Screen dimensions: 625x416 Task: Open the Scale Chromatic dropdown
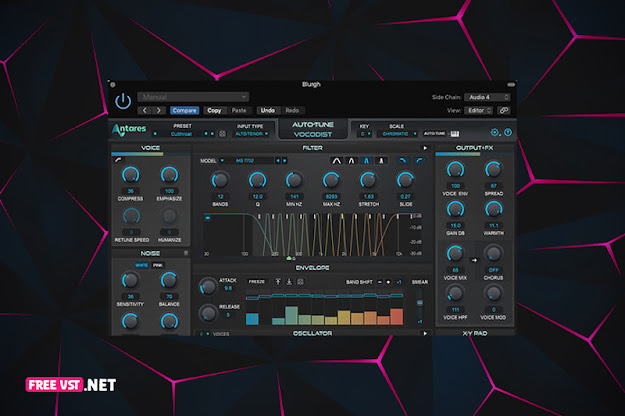pyautogui.click(x=399, y=134)
